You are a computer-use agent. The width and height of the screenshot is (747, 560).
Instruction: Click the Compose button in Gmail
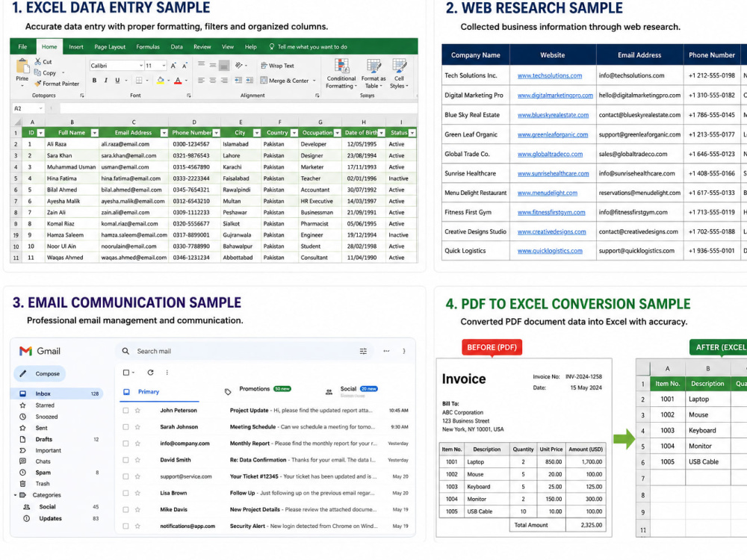(40, 374)
